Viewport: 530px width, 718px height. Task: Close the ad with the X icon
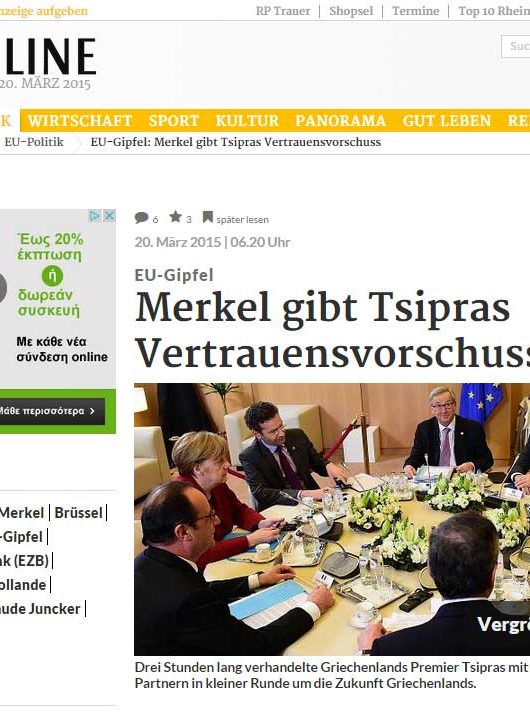109,216
